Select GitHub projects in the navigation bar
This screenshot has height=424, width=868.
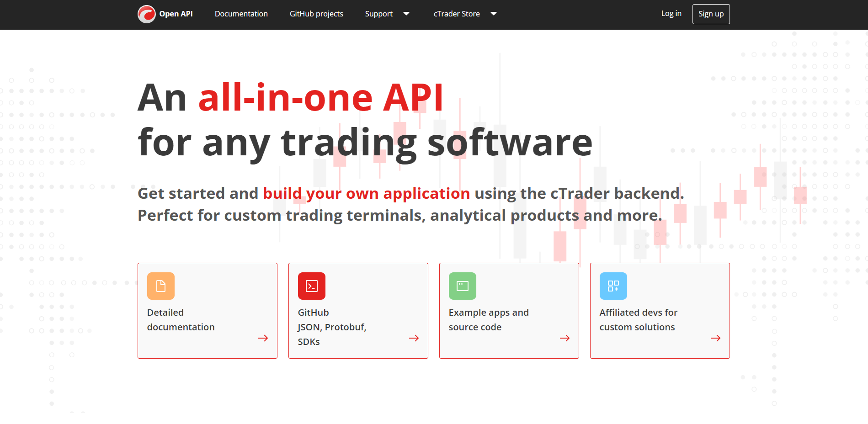coord(316,14)
